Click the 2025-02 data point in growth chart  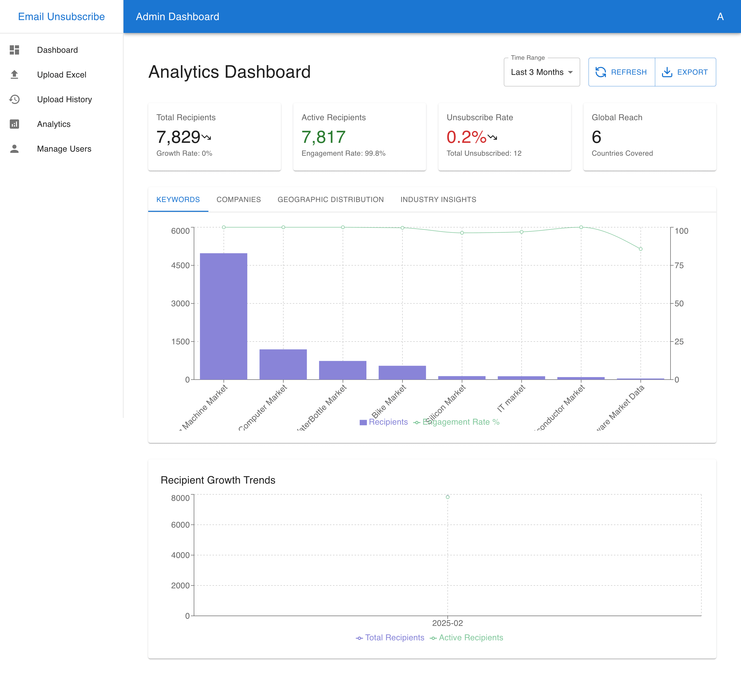(447, 497)
